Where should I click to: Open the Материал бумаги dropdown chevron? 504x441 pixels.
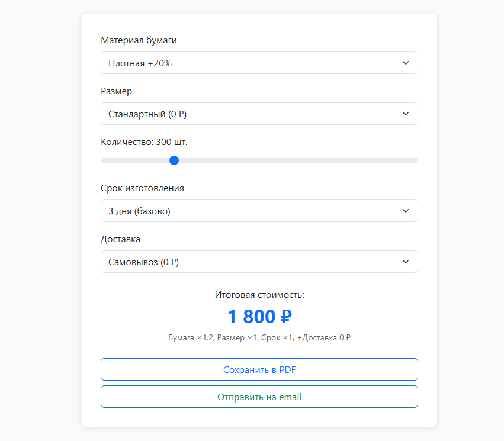coord(406,62)
